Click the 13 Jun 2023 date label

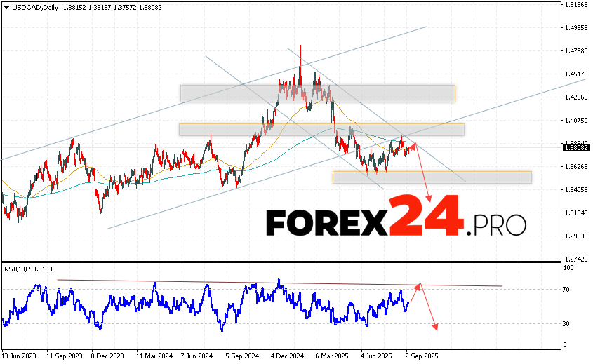(21, 356)
